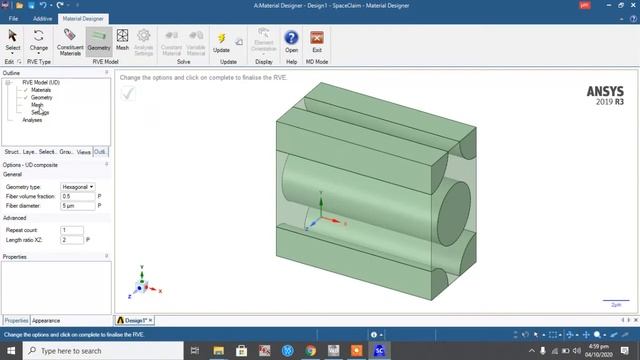Select Geometry in the outline tree
Viewport: 640px width, 360px height.
(x=42, y=98)
